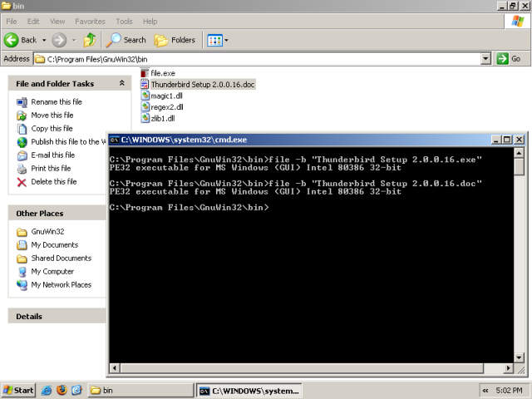Click the zlib1.dll icon
The width and height of the screenshot is (532, 399).
point(145,118)
